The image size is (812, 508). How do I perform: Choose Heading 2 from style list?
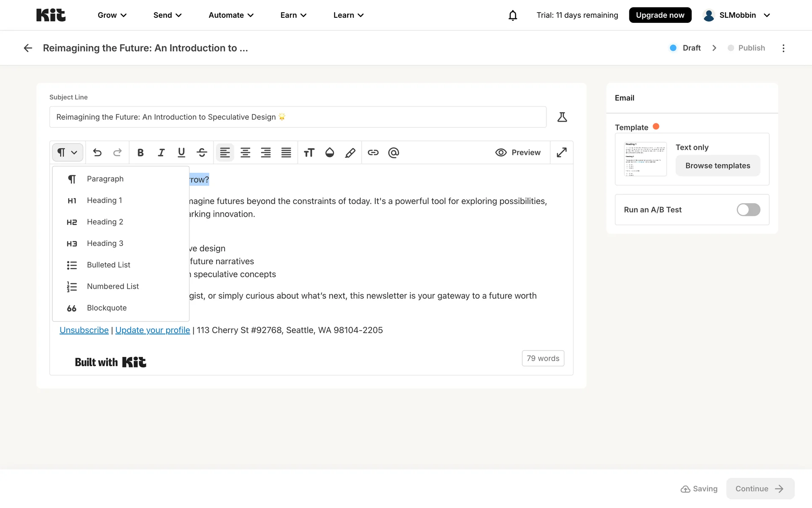[x=105, y=222]
